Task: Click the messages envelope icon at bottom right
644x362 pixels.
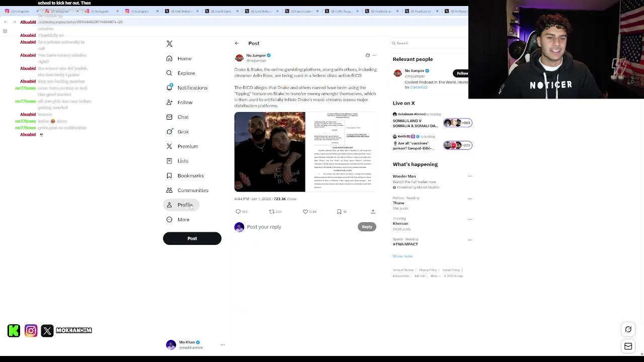Action: click(x=628, y=346)
